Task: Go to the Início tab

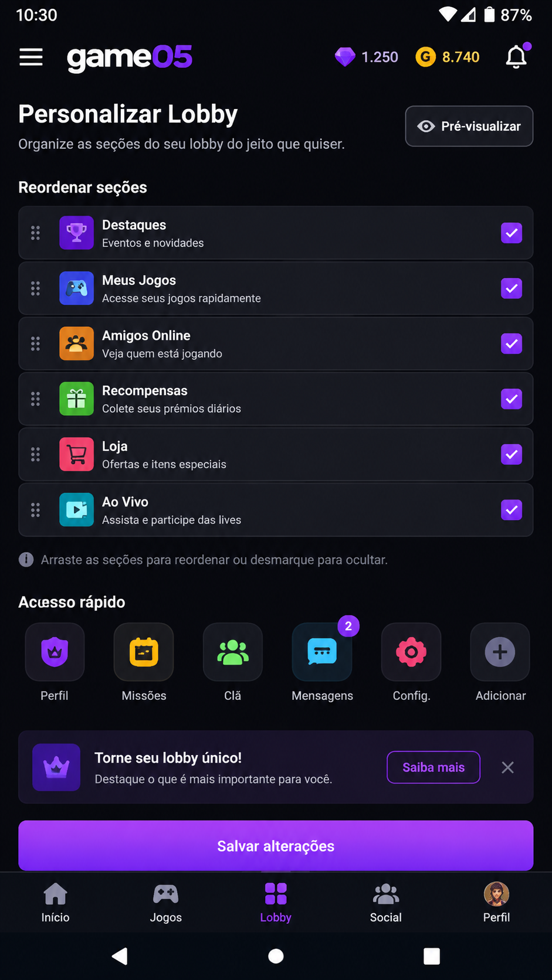Action: click(55, 903)
